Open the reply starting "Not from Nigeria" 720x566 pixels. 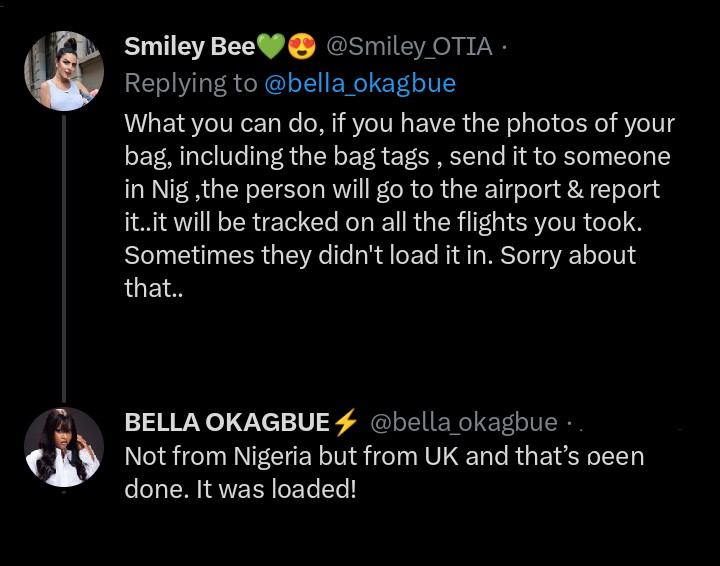(x=384, y=474)
